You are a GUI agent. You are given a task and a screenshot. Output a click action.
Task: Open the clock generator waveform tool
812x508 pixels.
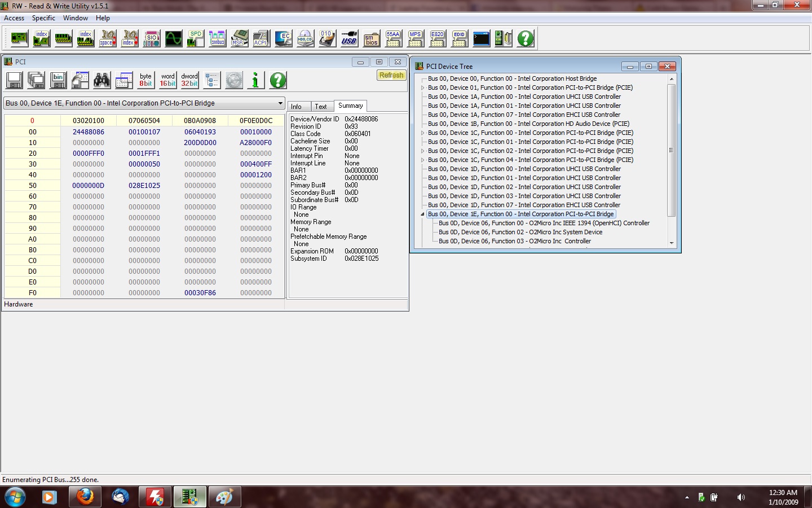coord(174,38)
